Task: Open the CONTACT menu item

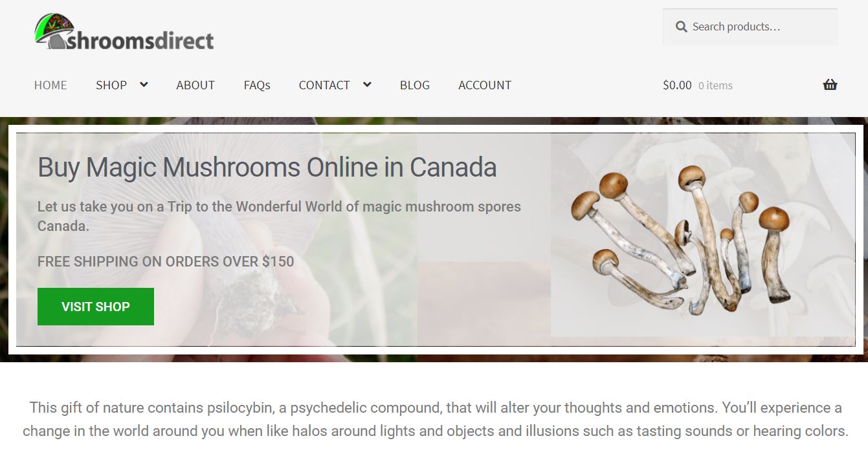Action: coord(324,85)
